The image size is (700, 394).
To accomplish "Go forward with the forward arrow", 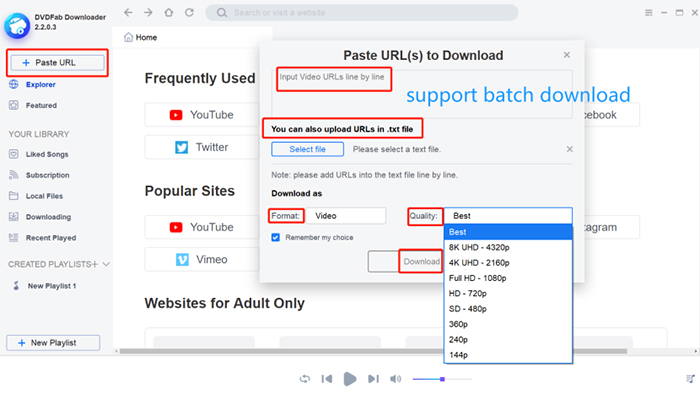I will point(148,12).
